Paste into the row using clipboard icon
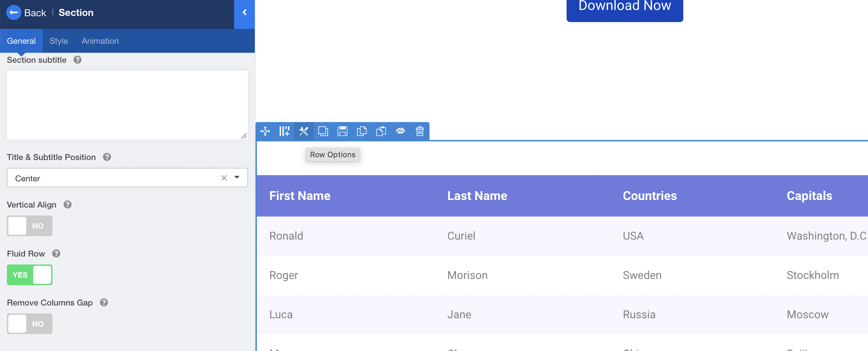The width and height of the screenshot is (868, 351). click(381, 131)
